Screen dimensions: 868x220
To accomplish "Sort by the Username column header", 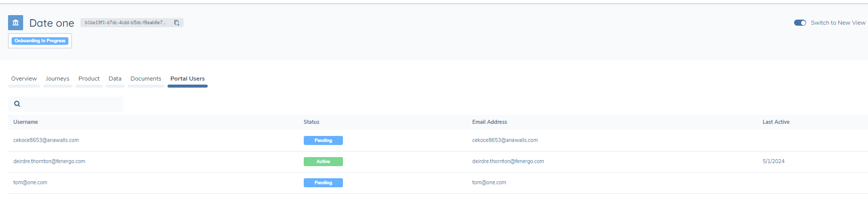I will pos(26,122).
